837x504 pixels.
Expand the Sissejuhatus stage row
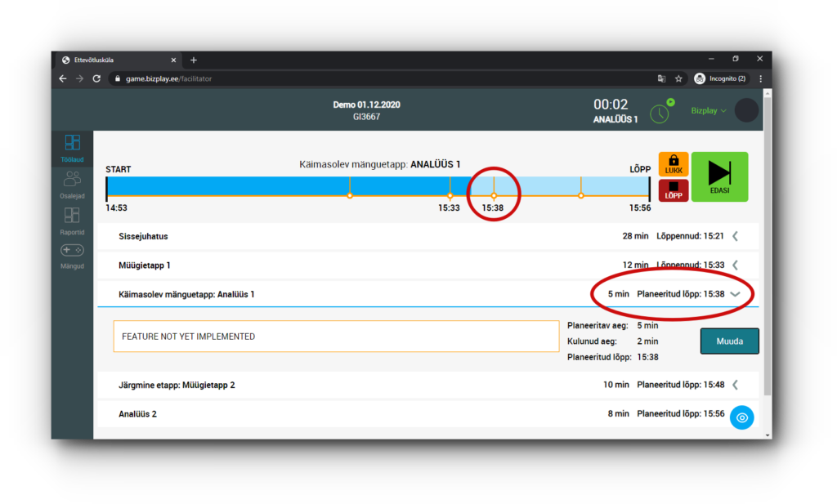coord(735,237)
